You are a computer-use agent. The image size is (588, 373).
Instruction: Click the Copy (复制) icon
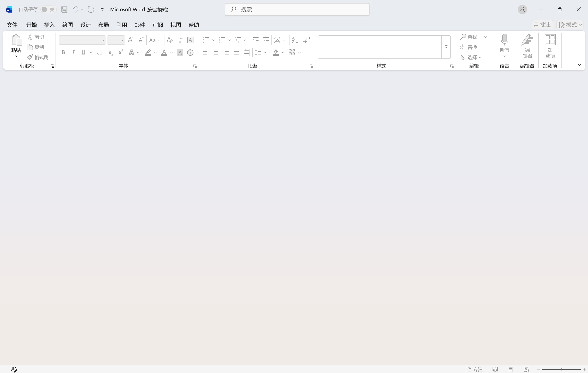pos(30,47)
